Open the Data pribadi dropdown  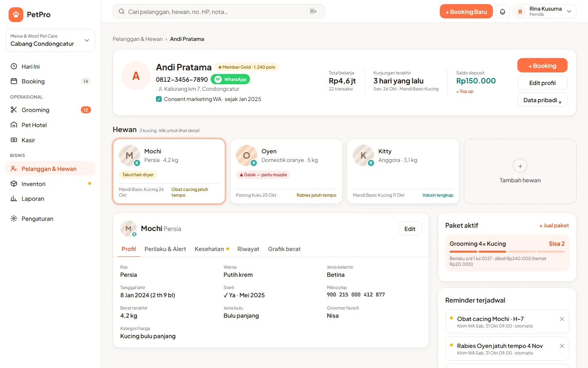pos(542,100)
